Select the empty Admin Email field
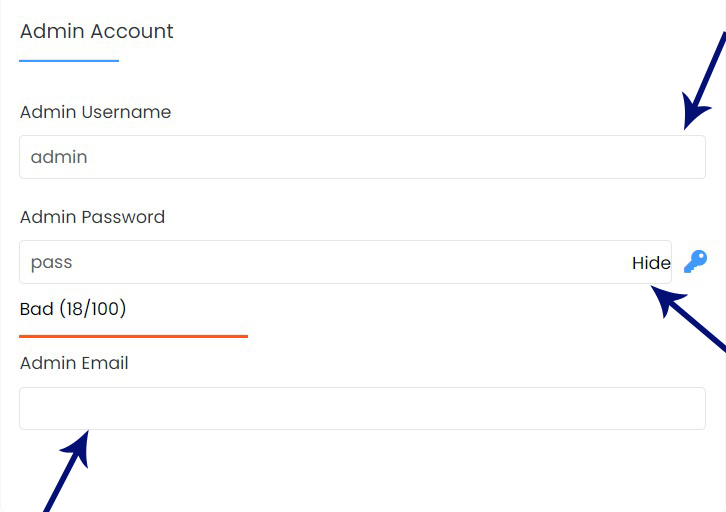This screenshot has height=512, width=726. click(362, 408)
